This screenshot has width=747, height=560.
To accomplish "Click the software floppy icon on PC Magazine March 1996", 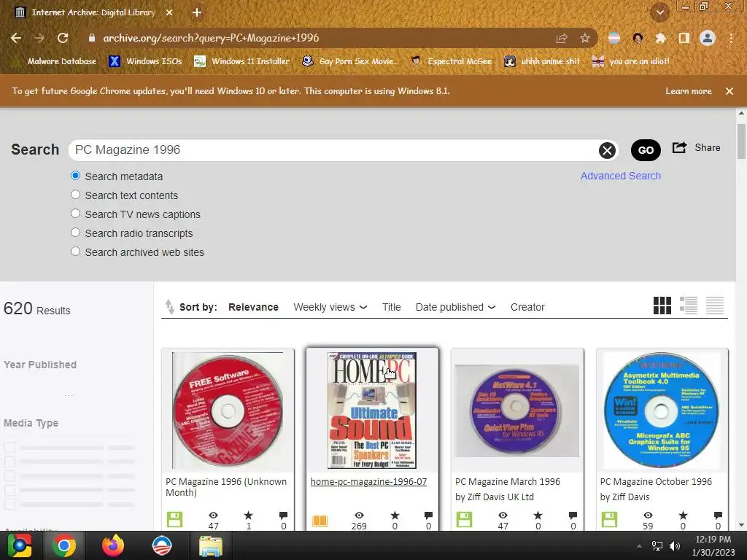I will (464, 519).
